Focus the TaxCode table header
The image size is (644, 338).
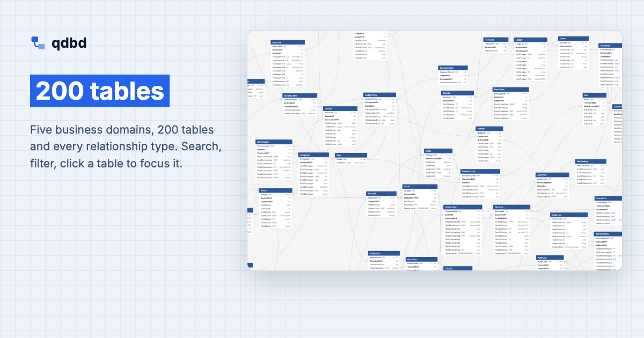tap(495, 40)
